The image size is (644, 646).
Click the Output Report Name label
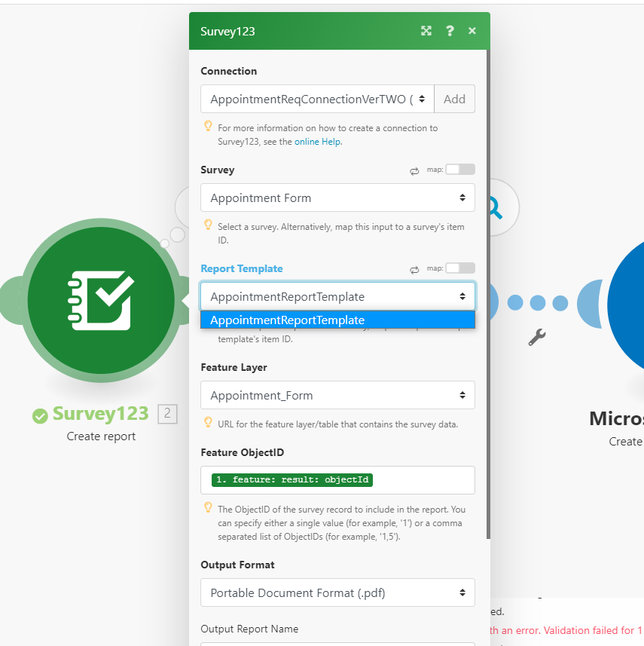(x=249, y=629)
